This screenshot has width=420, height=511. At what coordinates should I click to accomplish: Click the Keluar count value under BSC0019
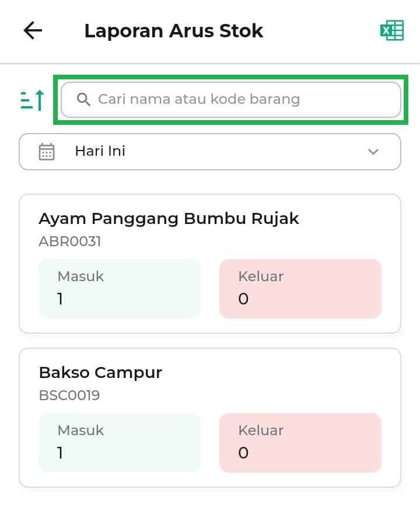pos(243,453)
